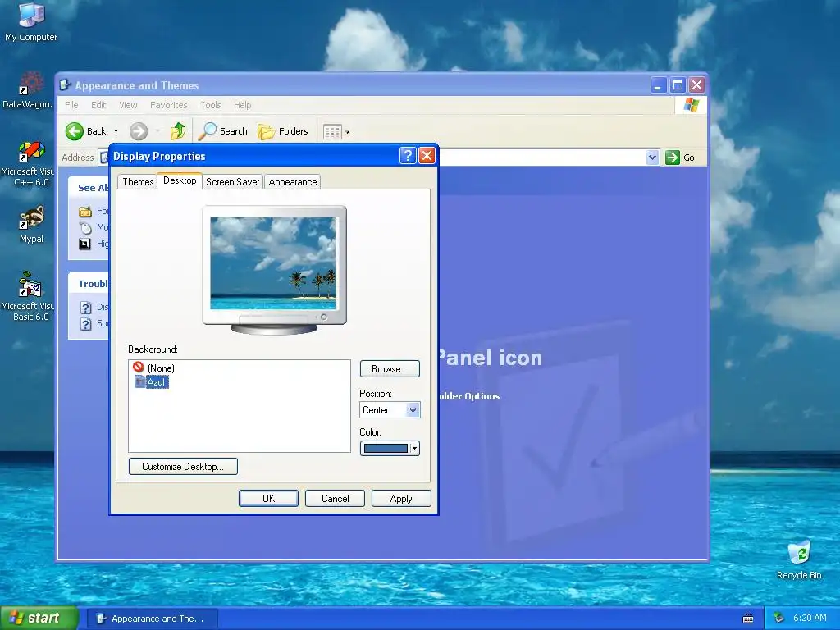Close the Display Properties dialog
Viewport: 840px width, 630px height.
tap(427, 156)
